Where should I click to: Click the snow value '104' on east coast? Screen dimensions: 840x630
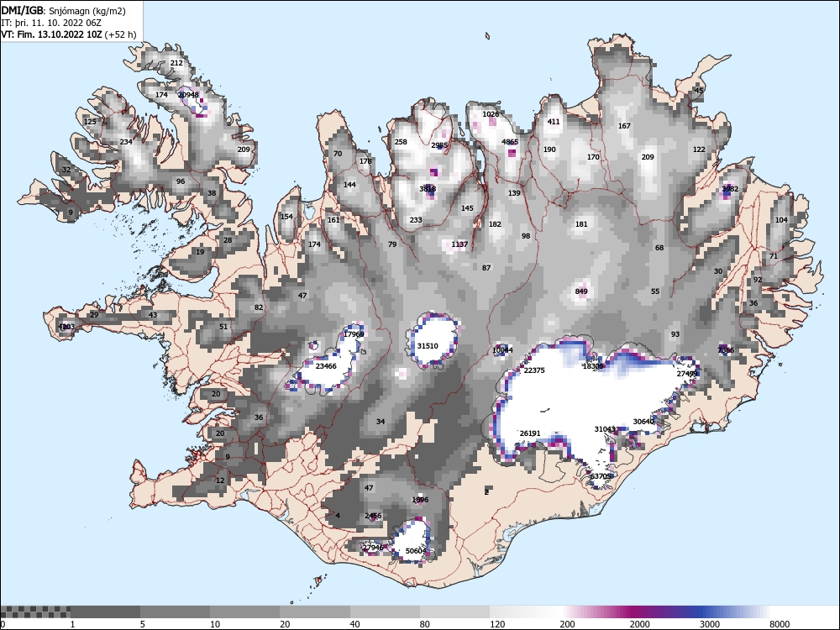tap(781, 220)
